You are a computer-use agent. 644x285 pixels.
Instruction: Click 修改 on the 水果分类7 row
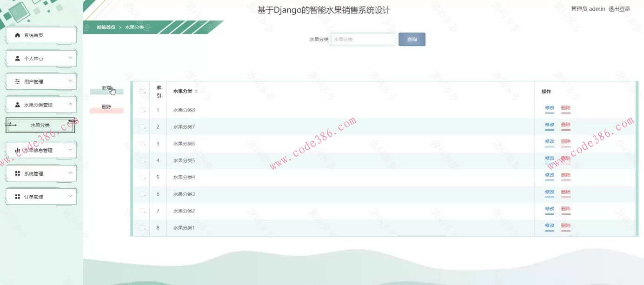pyautogui.click(x=549, y=125)
